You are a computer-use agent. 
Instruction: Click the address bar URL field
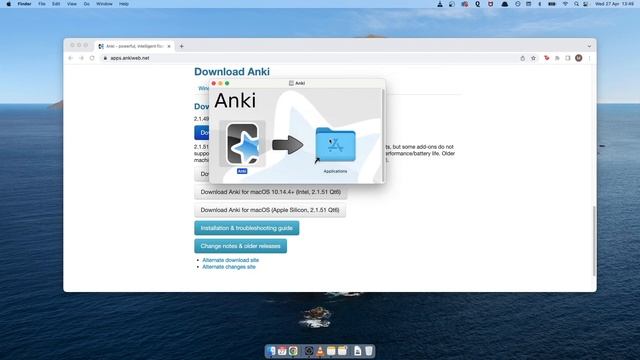pyautogui.click(x=310, y=58)
